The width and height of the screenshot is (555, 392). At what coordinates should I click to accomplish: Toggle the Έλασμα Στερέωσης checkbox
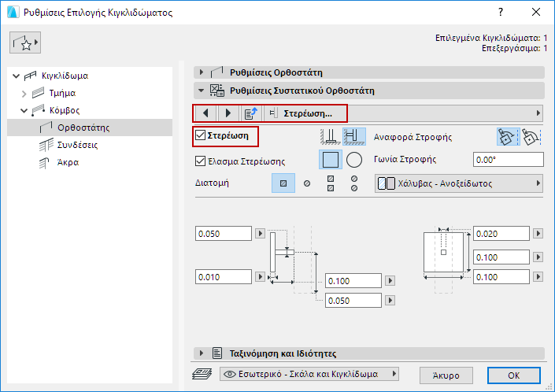coord(201,161)
